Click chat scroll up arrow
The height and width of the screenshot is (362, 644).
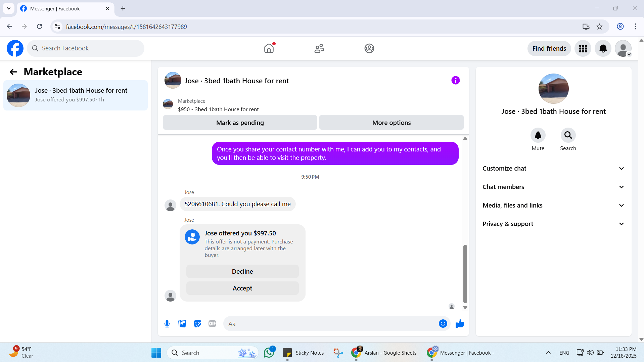pyautogui.click(x=465, y=138)
